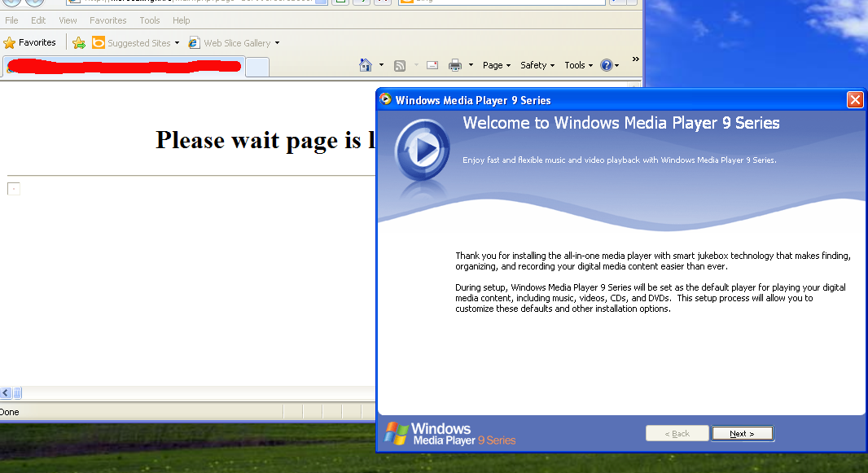
Task: Open the Help menu in Internet Explorer
Action: 181,20
